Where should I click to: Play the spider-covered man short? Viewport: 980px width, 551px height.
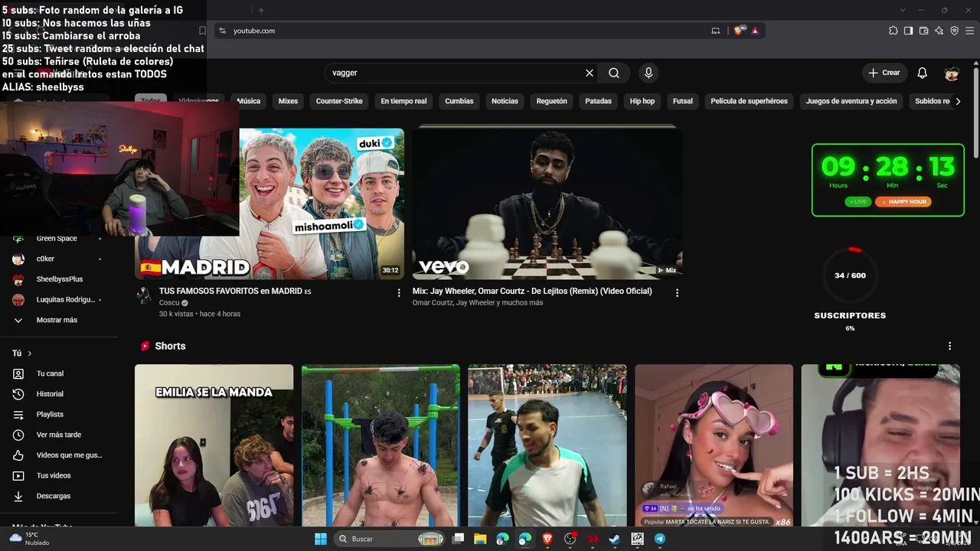381,445
